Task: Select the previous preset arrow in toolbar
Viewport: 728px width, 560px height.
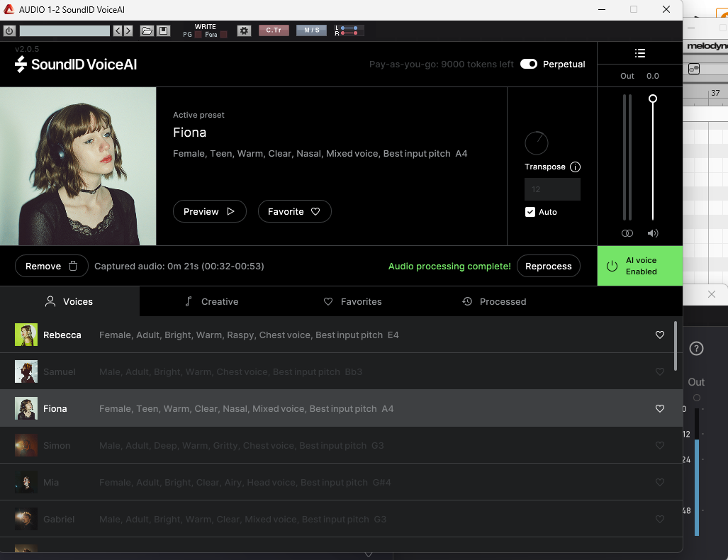Action: coord(118,30)
